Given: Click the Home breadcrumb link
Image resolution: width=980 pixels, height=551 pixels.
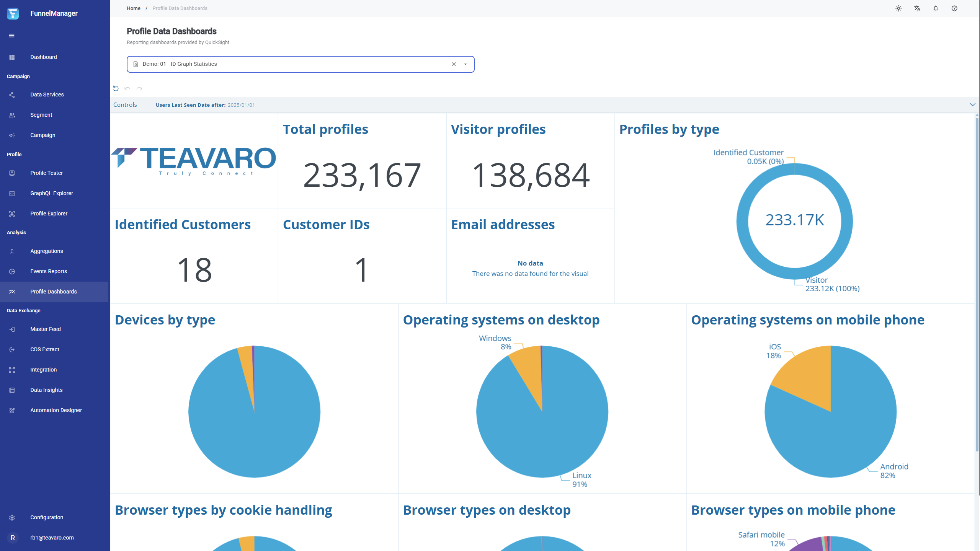Looking at the screenshot, I should (x=134, y=8).
